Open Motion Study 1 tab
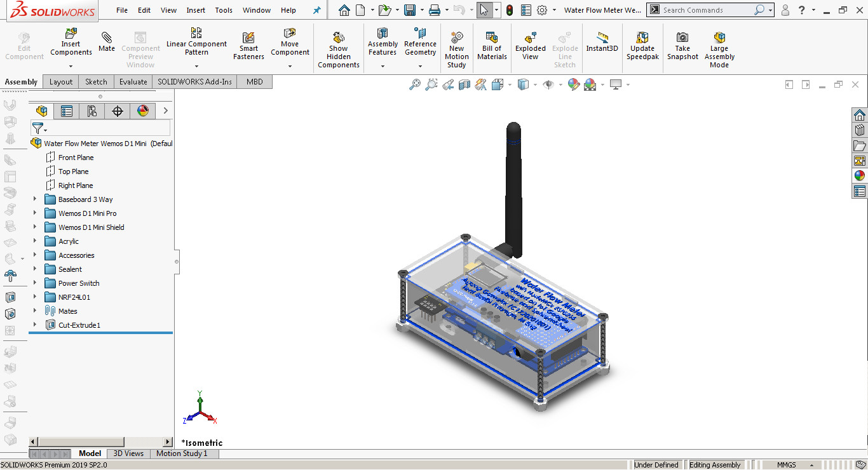This screenshot has height=470, width=868. (182, 453)
